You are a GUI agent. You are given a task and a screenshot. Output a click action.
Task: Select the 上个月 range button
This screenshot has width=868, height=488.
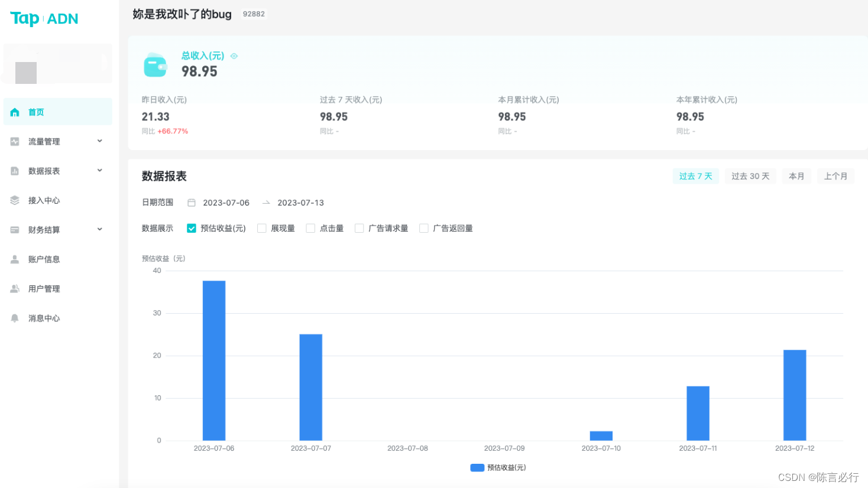click(x=835, y=176)
